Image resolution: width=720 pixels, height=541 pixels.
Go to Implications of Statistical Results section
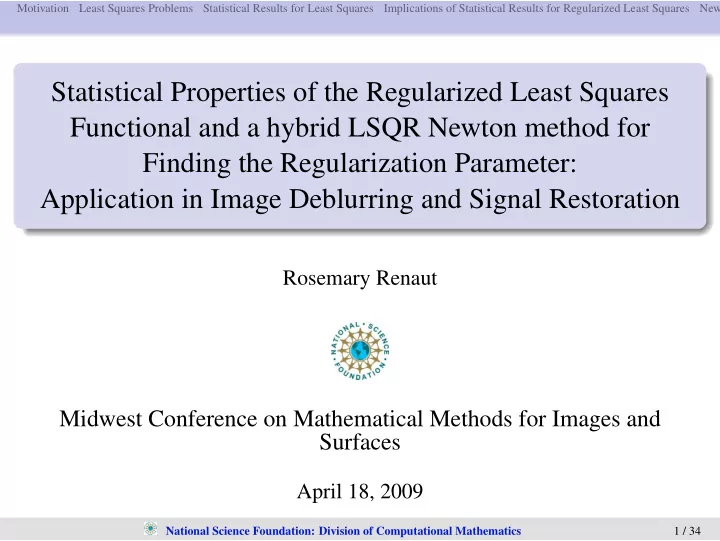536,8
